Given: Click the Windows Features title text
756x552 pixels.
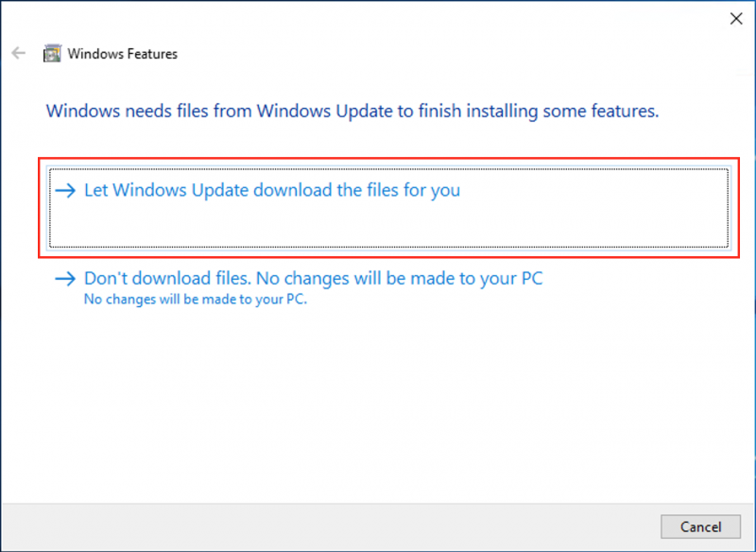Looking at the screenshot, I should pos(124,54).
